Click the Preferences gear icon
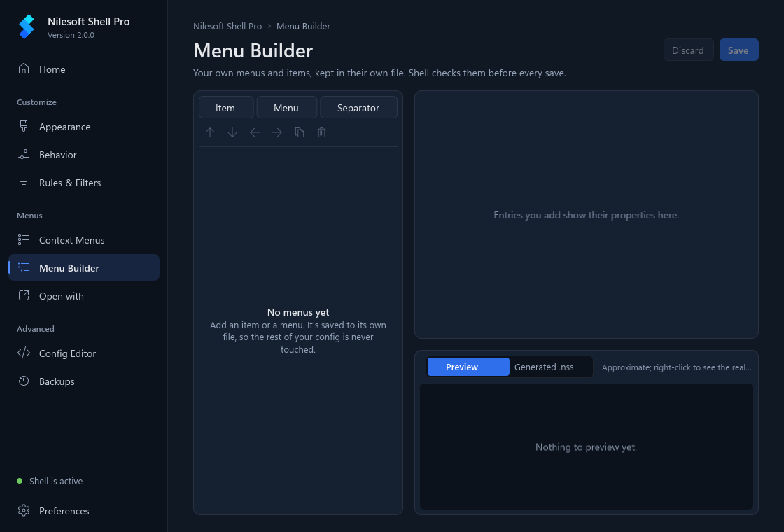The width and height of the screenshot is (784, 532). (x=24, y=510)
